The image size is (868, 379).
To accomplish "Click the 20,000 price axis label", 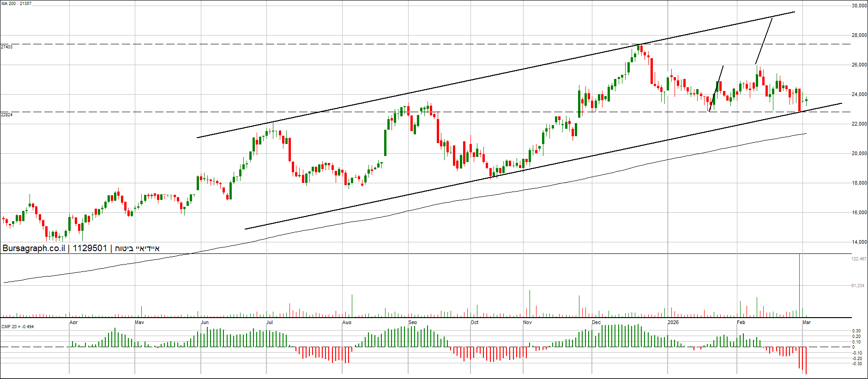I will pyautogui.click(x=859, y=154).
